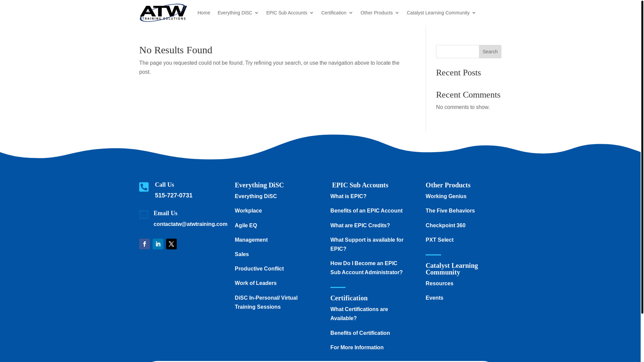Click the Recent Posts sidebar heading
This screenshot has height=362, width=644.
(459, 72)
